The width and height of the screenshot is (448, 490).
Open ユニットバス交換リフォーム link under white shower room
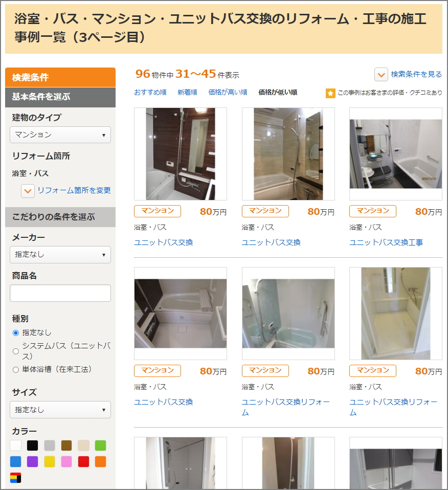coord(393,407)
